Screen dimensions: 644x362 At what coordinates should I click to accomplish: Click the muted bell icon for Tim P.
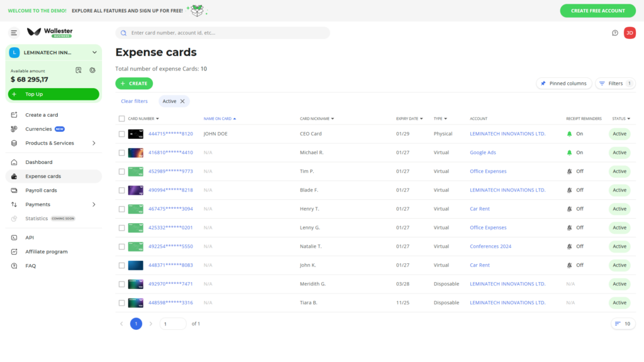point(570,172)
